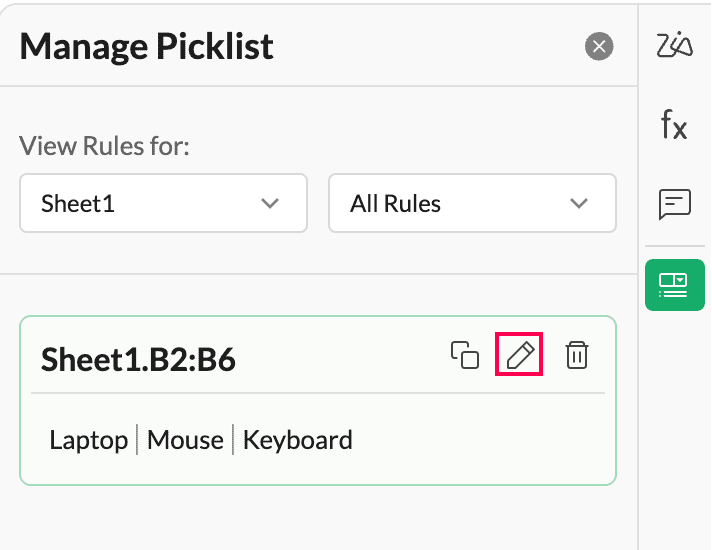Select the Sheet1.B2:B6 rule title
The height and width of the screenshot is (550, 712).
pyautogui.click(x=138, y=360)
